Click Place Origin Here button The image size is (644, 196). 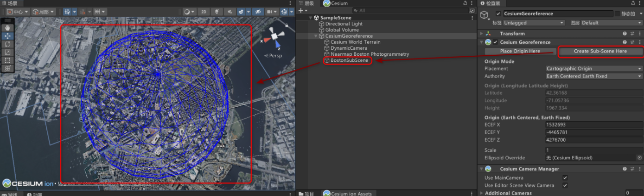[520, 51]
